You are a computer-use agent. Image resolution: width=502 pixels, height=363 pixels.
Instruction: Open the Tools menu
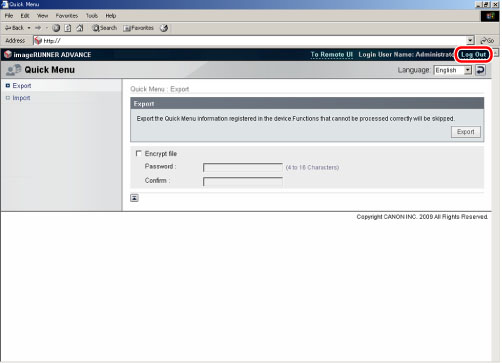point(92,16)
